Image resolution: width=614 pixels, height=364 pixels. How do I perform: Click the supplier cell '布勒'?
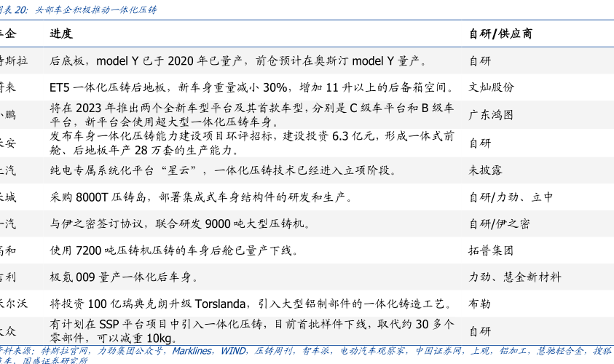480,304
